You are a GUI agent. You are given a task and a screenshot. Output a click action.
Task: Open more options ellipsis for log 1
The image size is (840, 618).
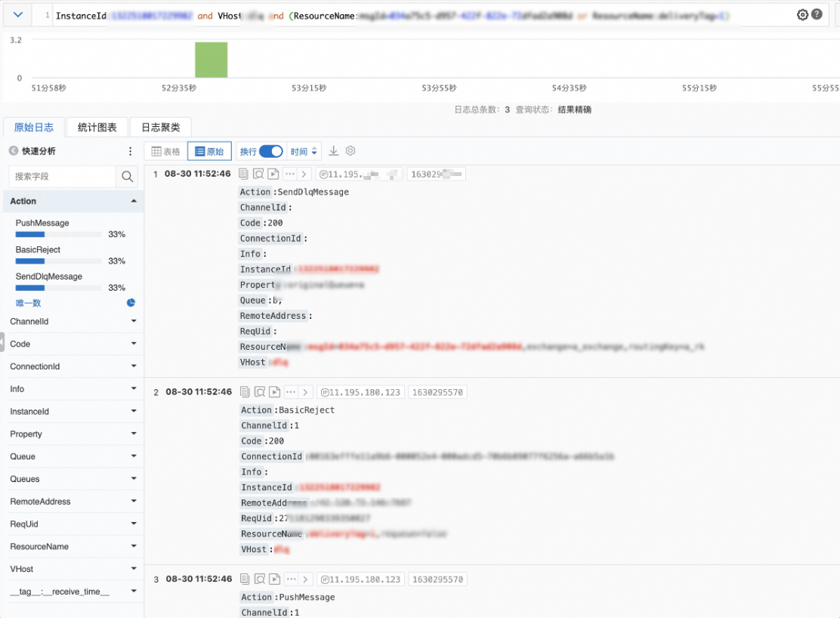(x=289, y=174)
